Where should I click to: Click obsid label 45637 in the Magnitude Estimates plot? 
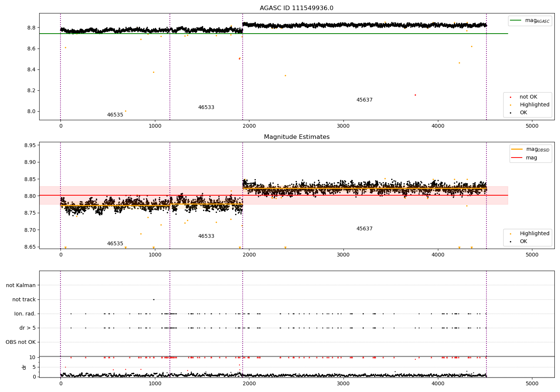coord(364,229)
